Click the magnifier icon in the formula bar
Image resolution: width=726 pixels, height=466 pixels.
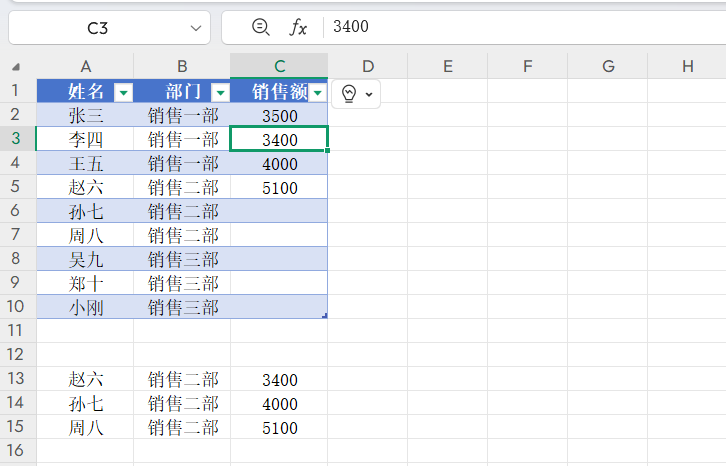coord(261,27)
